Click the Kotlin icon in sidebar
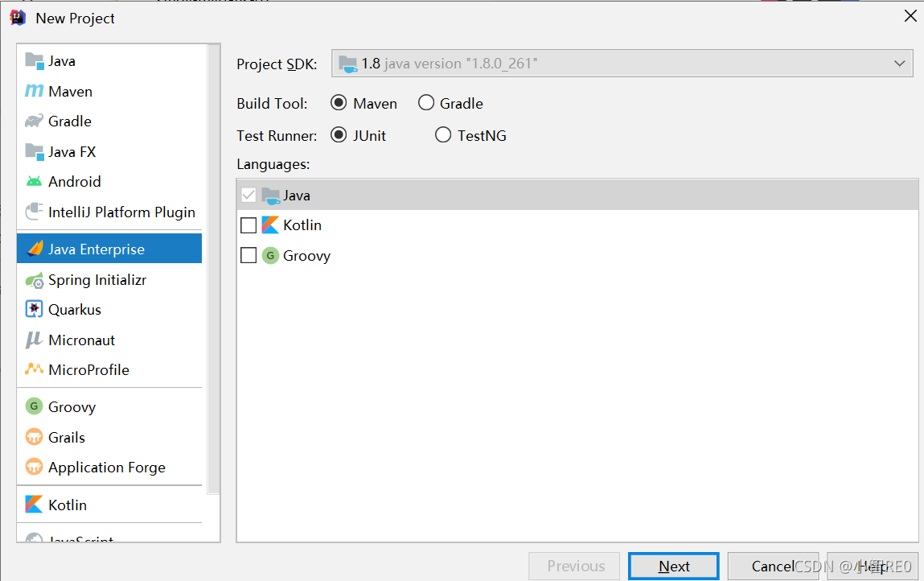Screen dimensions: 924x581 pos(35,505)
